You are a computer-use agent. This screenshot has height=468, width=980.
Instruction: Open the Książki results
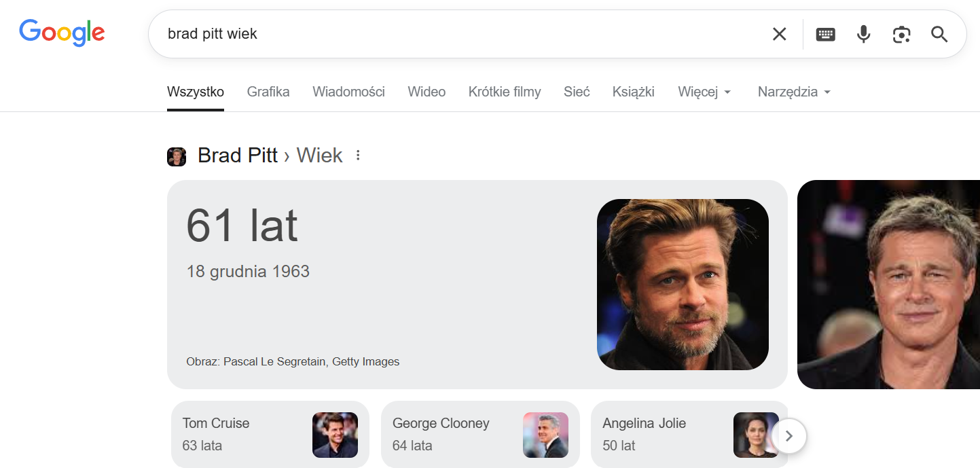click(633, 92)
